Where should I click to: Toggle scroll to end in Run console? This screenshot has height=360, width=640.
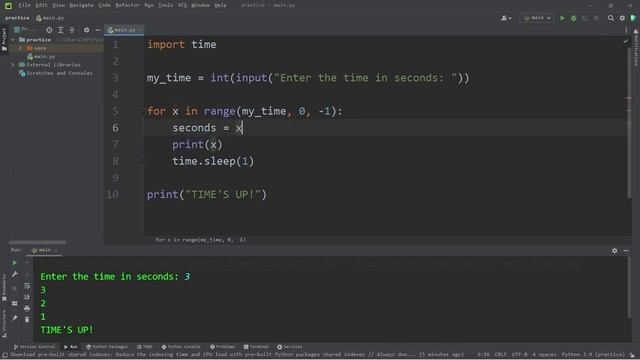[27, 297]
